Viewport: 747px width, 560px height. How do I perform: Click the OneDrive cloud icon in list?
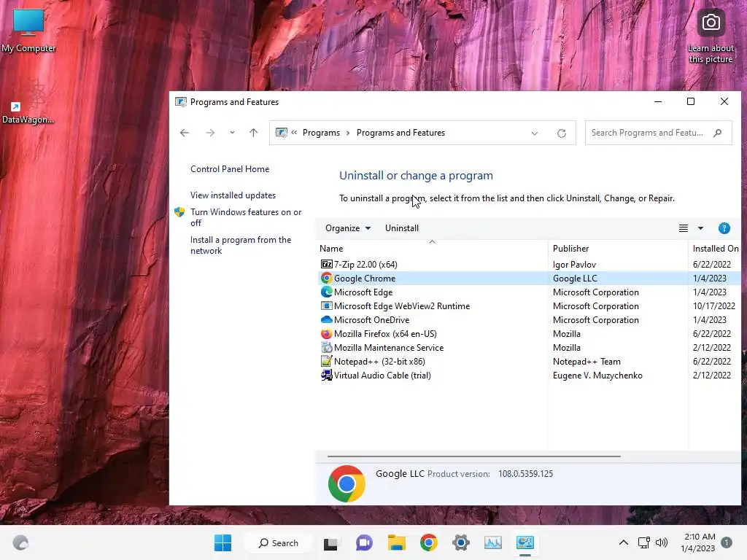(x=326, y=319)
